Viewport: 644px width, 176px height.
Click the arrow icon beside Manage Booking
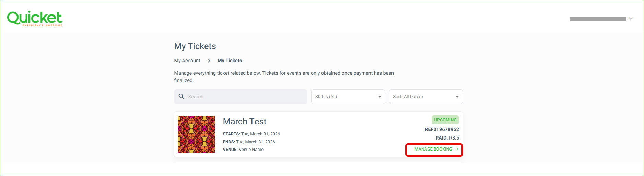457,149
